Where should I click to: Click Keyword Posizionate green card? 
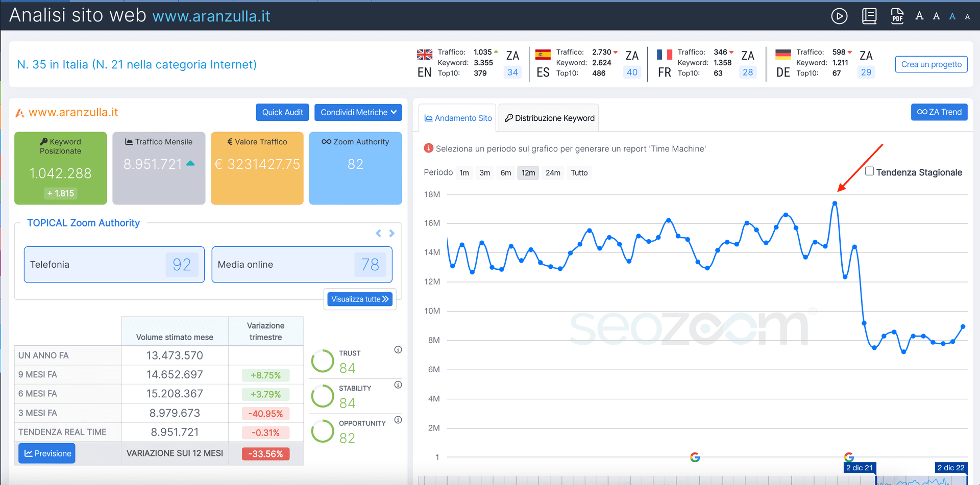pos(61,168)
